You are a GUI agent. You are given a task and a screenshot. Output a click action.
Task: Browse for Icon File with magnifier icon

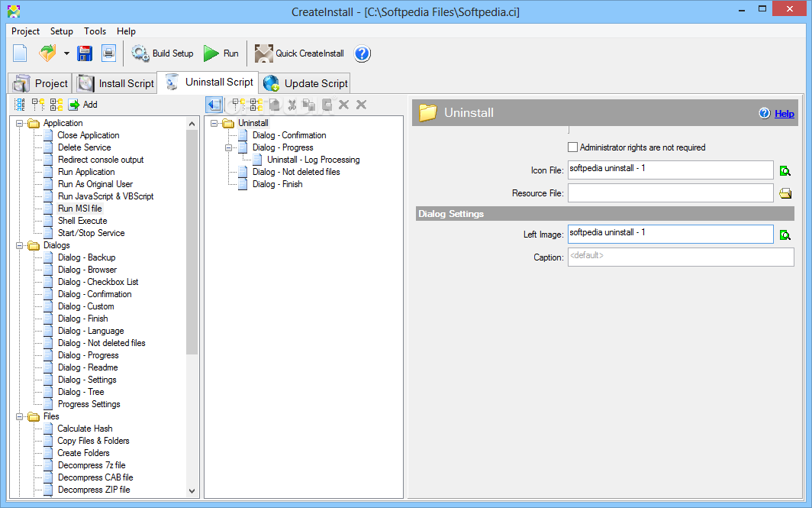(x=785, y=170)
